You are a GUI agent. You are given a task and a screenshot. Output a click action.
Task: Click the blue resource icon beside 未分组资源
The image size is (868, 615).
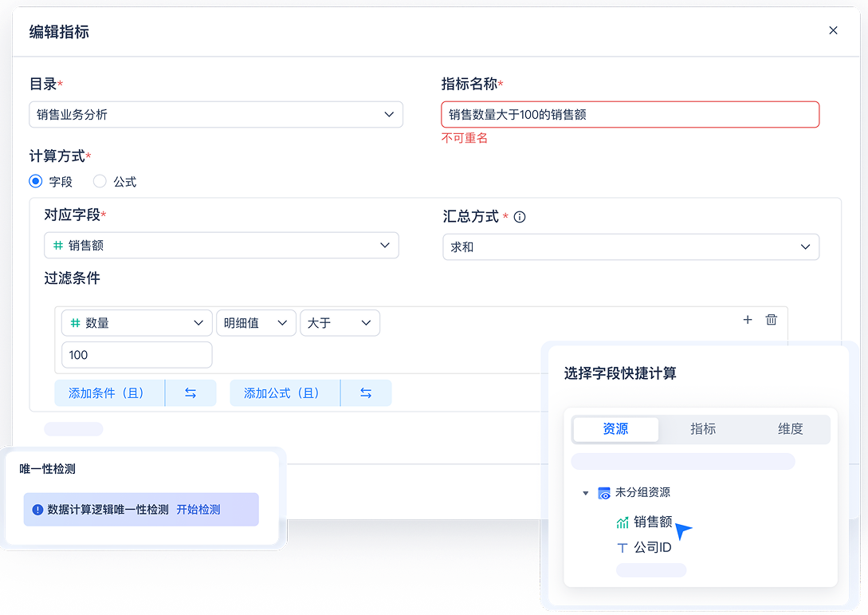(x=603, y=492)
